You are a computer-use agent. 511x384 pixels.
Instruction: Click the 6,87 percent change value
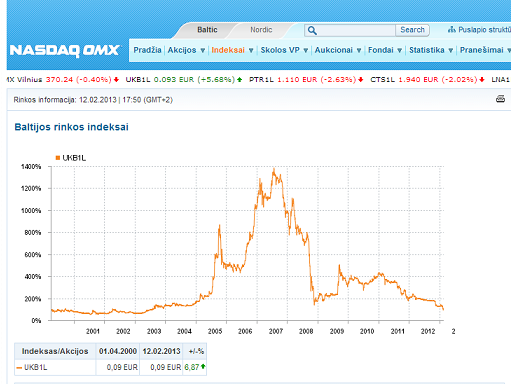tap(192, 367)
